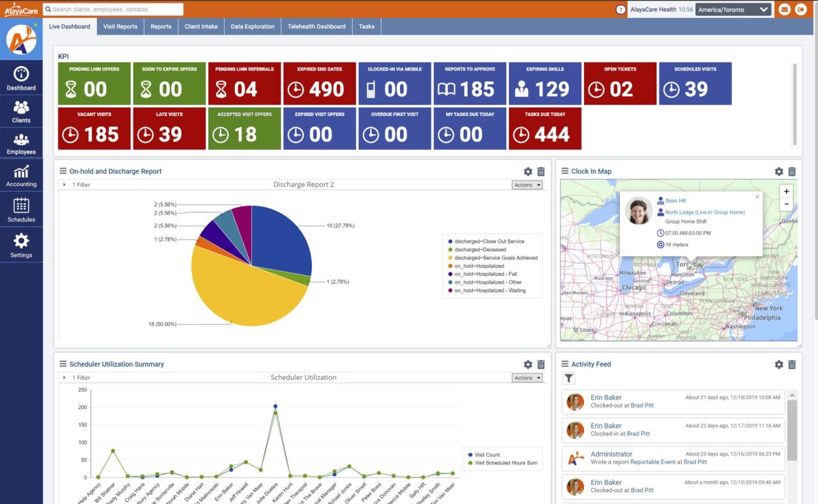818x504 pixels.
Task: Click the KPI panel scrollbar
Action: (795, 105)
